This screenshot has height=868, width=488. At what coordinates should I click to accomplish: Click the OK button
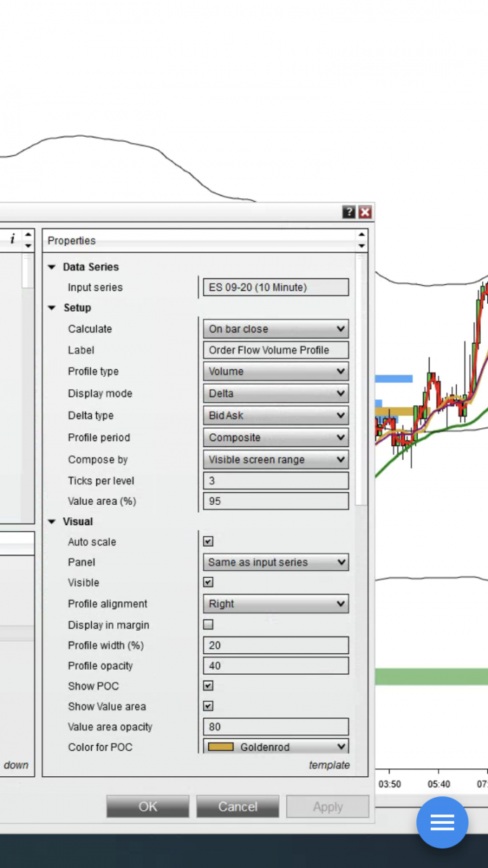pos(147,807)
